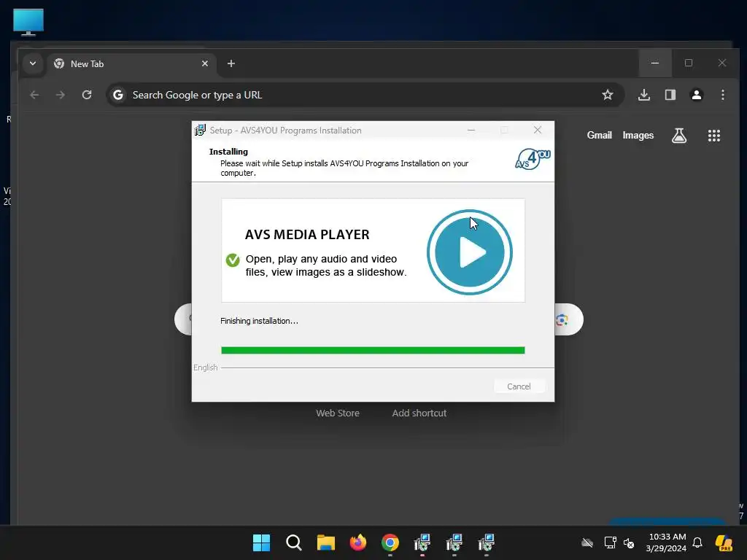Click Add shortcut on the New Tab page
747x560 pixels.
[419, 413]
